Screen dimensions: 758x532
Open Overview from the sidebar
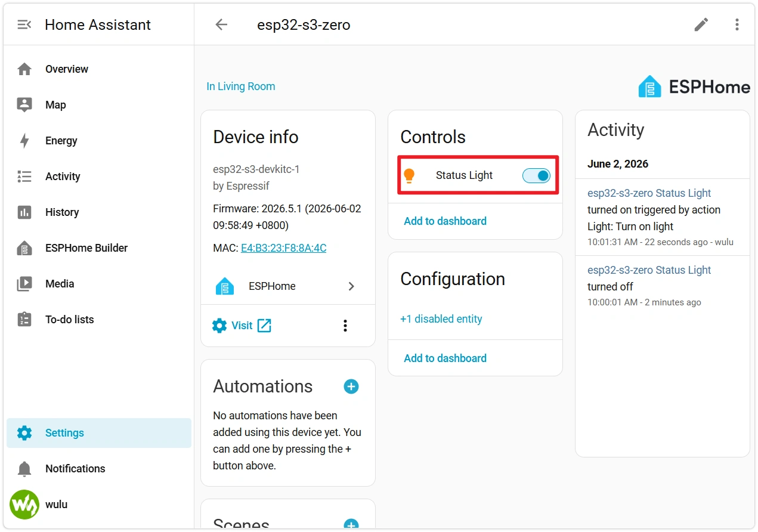point(99,69)
